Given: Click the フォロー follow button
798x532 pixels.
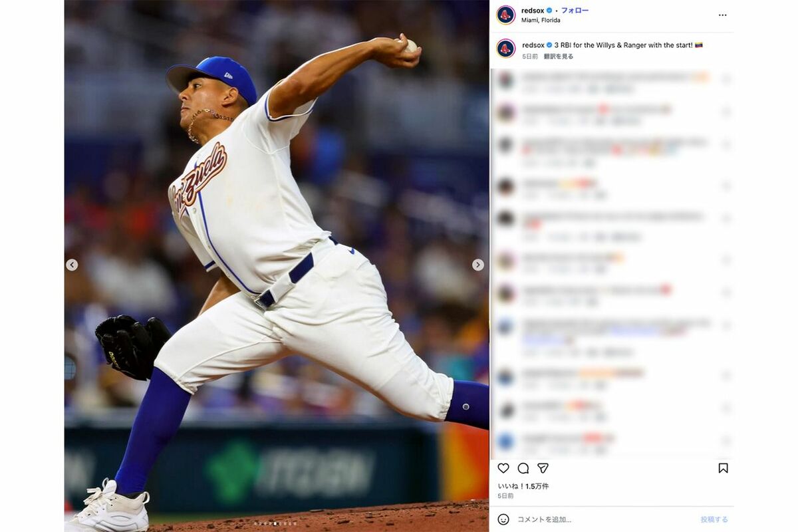Looking at the screenshot, I should 575,11.
